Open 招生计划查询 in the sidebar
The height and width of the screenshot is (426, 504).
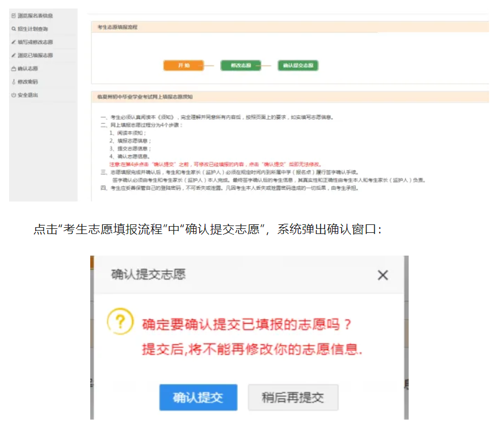tap(33, 29)
